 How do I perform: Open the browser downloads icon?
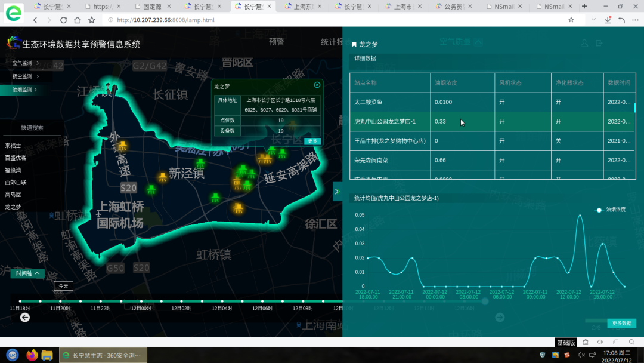pyautogui.click(x=608, y=20)
